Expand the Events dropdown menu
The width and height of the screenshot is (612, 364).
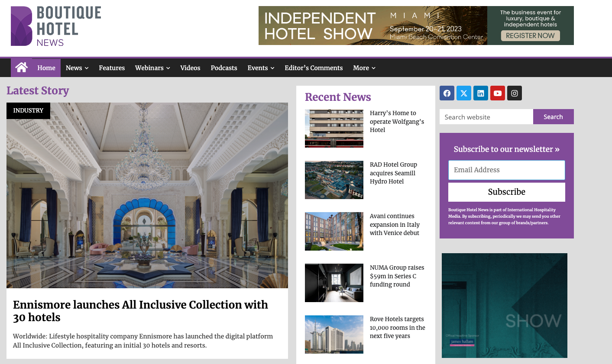(x=261, y=68)
